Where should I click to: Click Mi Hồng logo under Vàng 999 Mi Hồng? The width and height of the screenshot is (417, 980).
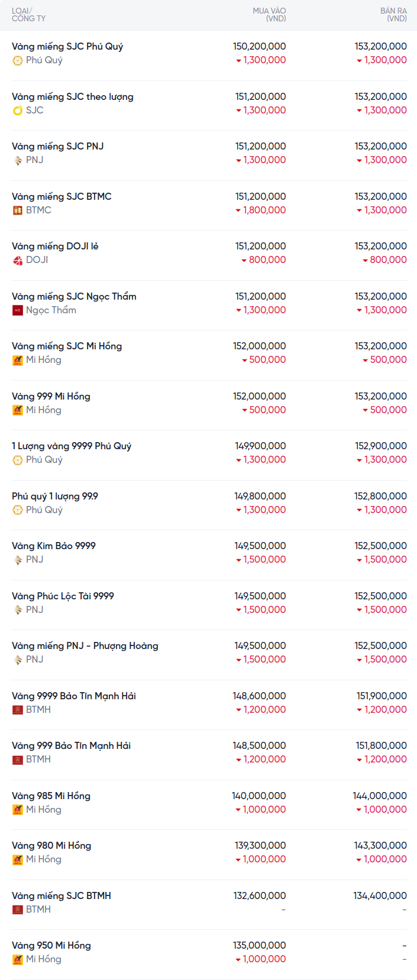point(18,410)
